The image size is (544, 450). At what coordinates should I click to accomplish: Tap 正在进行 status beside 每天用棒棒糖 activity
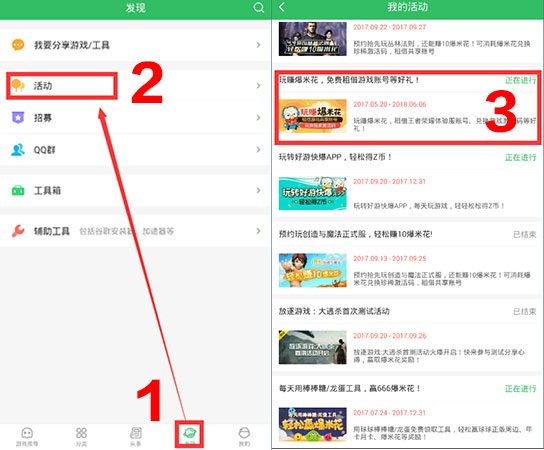pyautogui.click(x=520, y=389)
